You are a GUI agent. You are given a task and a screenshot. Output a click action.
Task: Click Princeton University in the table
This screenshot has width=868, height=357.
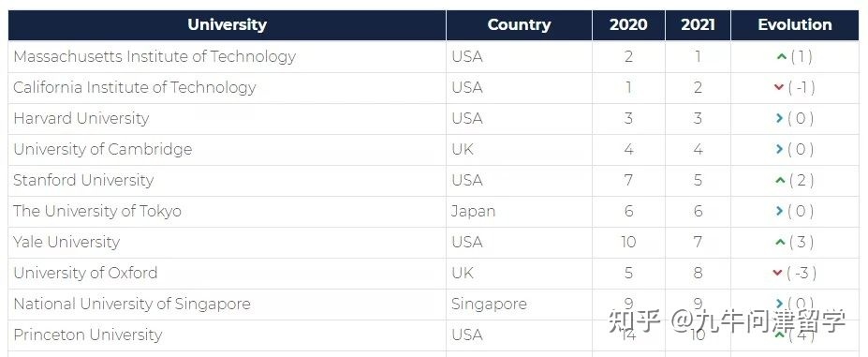[x=88, y=335]
